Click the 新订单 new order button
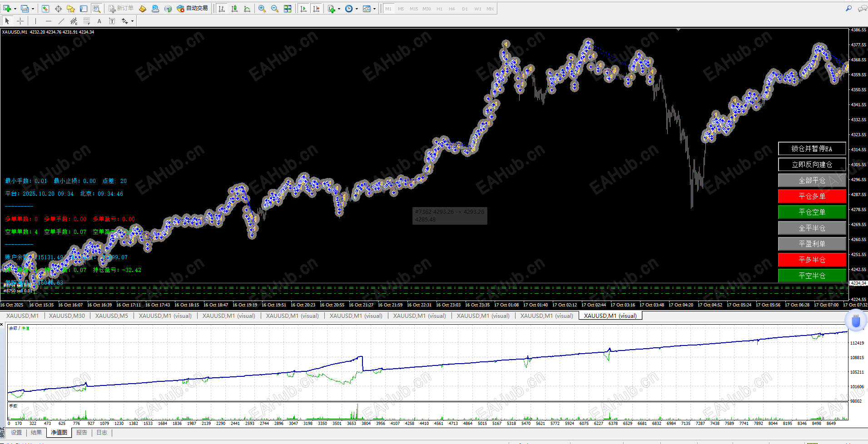Screen dimensions: 868x444 coord(121,9)
